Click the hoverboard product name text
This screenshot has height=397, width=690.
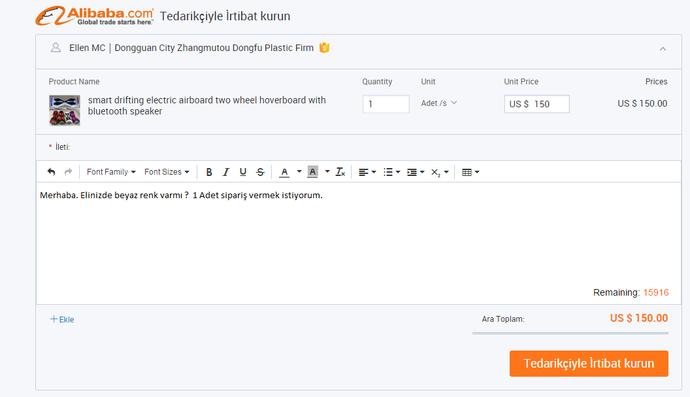pos(207,106)
